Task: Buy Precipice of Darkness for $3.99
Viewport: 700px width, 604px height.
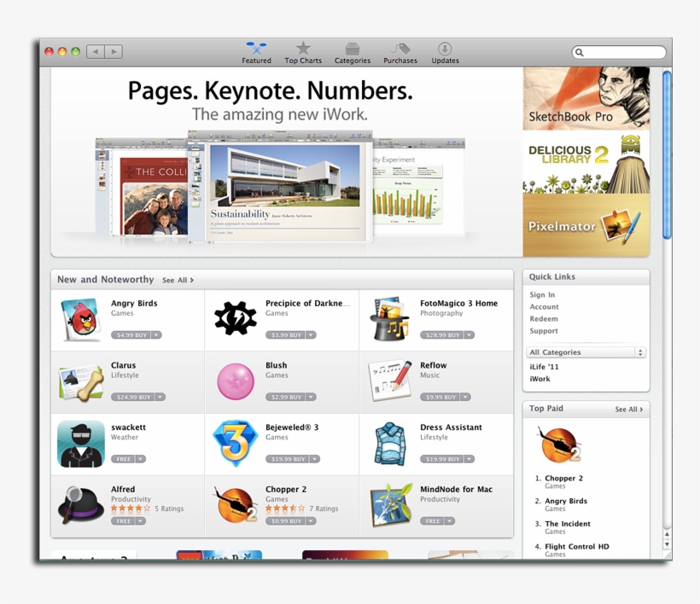Action: click(285, 335)
